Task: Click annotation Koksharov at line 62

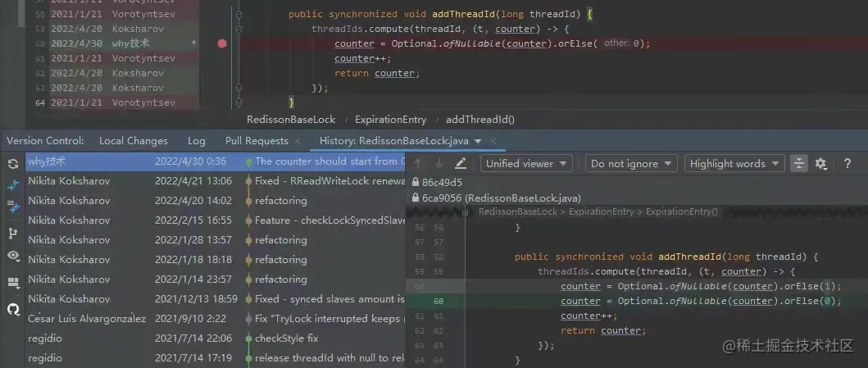Action: (x=138, y=73)
